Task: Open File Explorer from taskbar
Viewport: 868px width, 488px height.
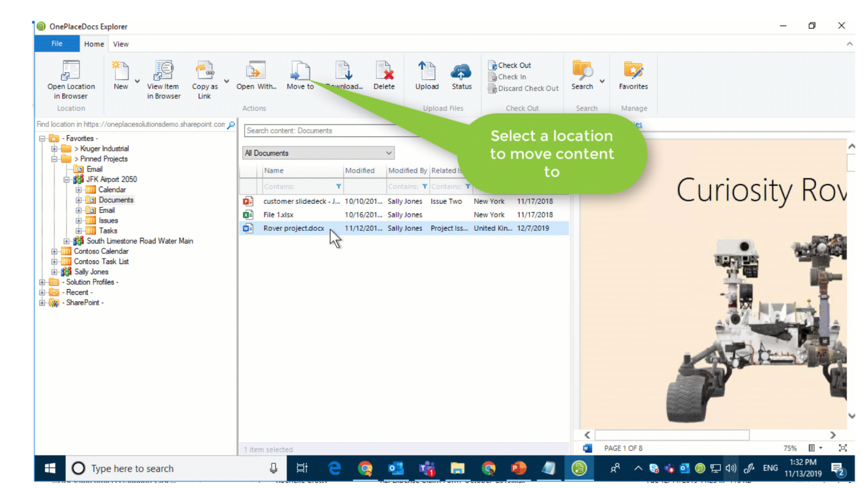Action: pyautogui.click(x=458, y=468)
